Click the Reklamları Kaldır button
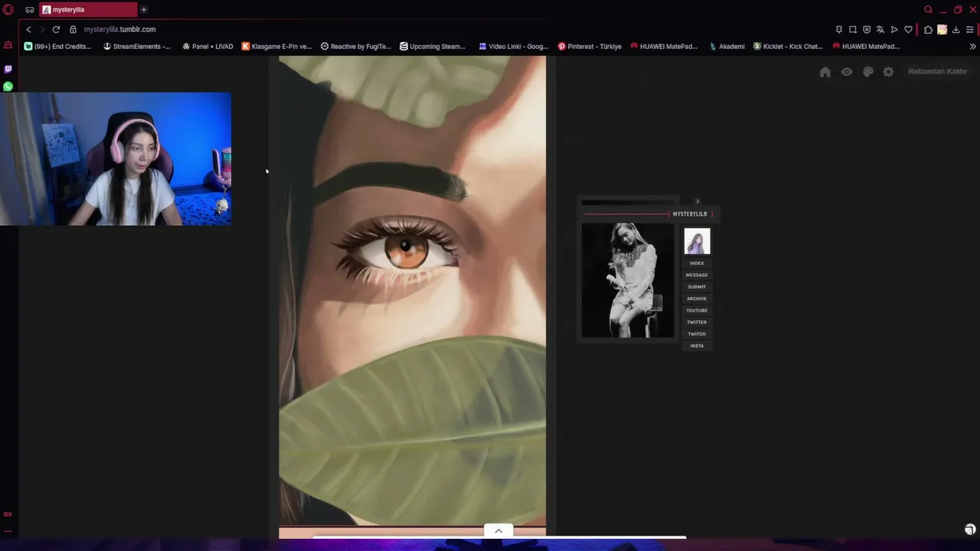Viewport: 980px width, 551px height. click(938, 71)
